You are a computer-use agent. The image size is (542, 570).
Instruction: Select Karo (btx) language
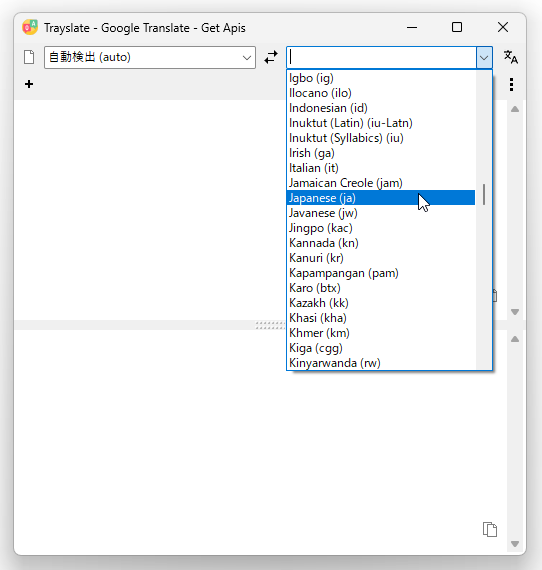381,288
